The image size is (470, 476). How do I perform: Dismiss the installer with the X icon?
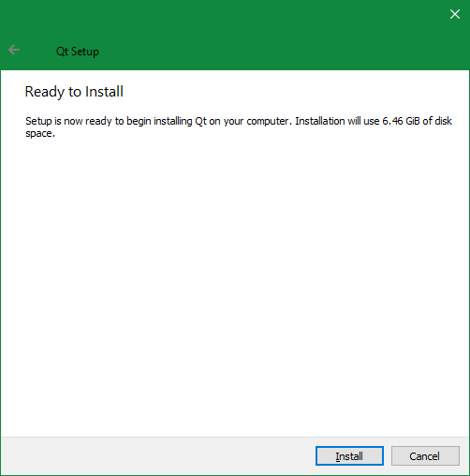pos(455,14)
